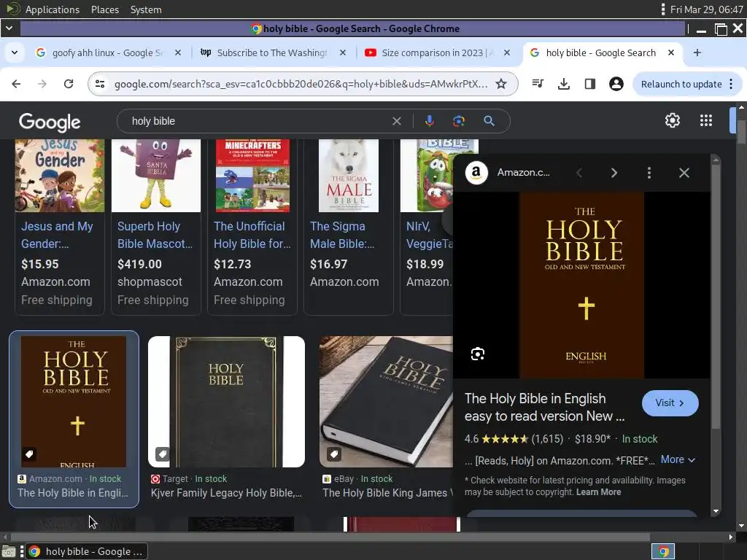Open Superb Holy Bible Mascot listing
The width and height of the screenshot is (747, 560).
[x=155, y=235]
